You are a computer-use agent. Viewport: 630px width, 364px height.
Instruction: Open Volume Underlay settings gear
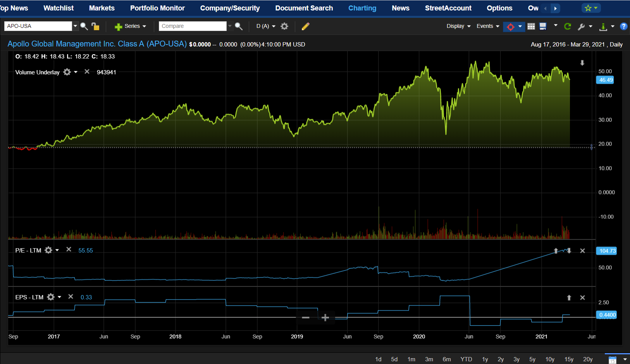pos(67,72)
